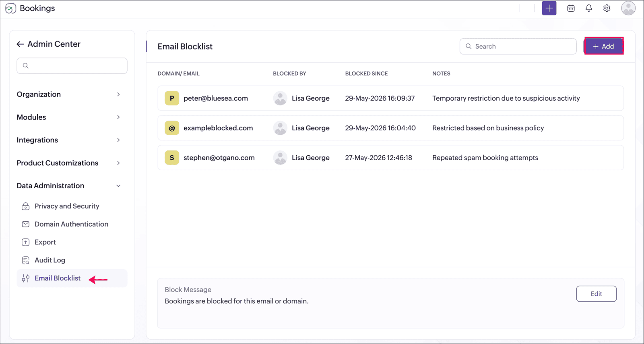This screenshot has height=344, width=644.
Task: Open the notifications bell
Action: coord(589,8)
